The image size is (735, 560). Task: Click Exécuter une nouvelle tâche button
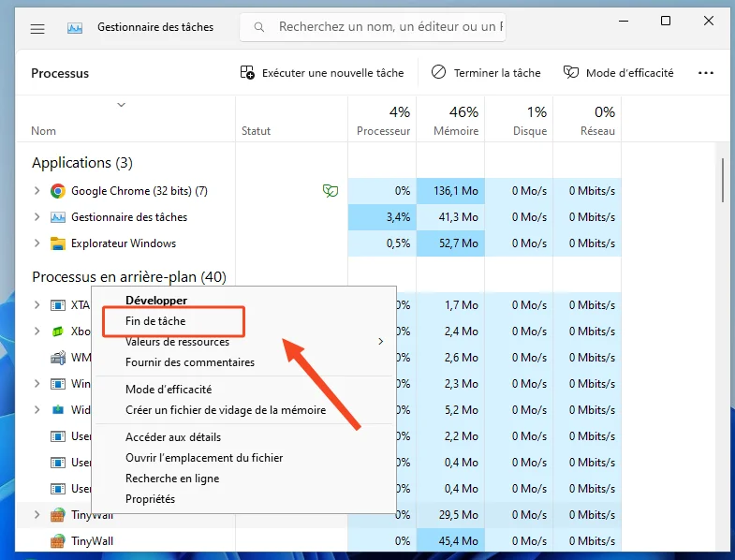322,73
